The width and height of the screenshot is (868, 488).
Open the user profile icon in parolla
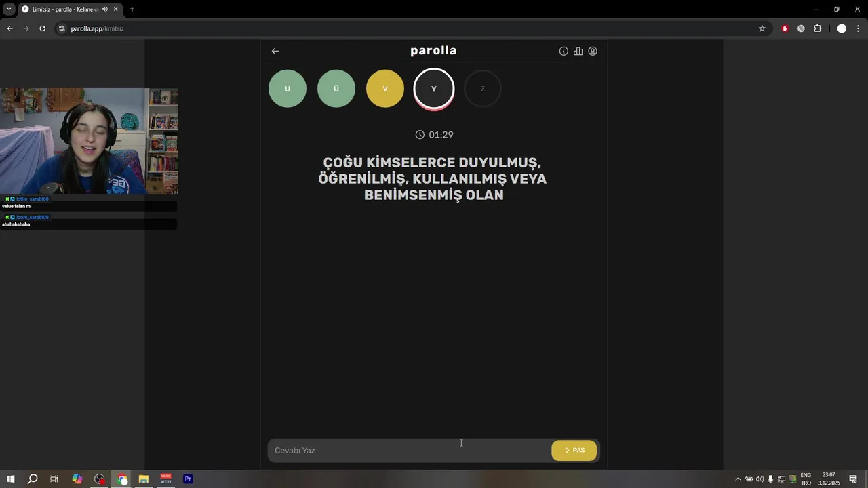(x=593, y=51)
